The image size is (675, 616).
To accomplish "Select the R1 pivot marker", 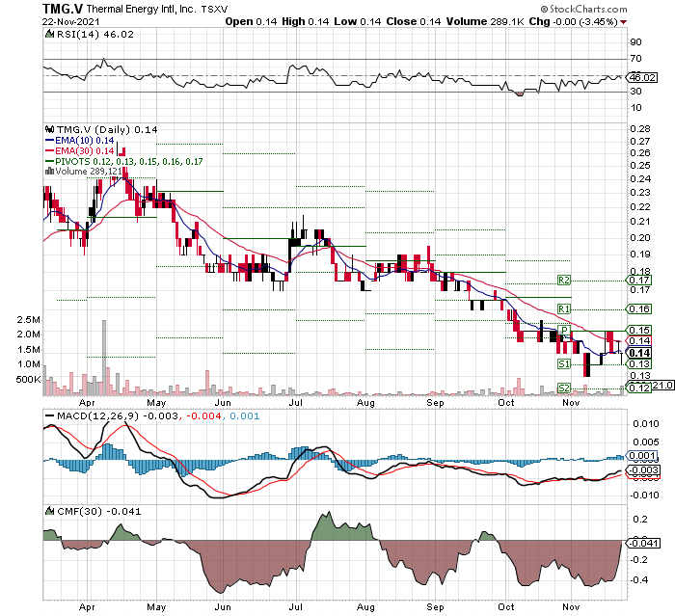I will click(564, 308).
